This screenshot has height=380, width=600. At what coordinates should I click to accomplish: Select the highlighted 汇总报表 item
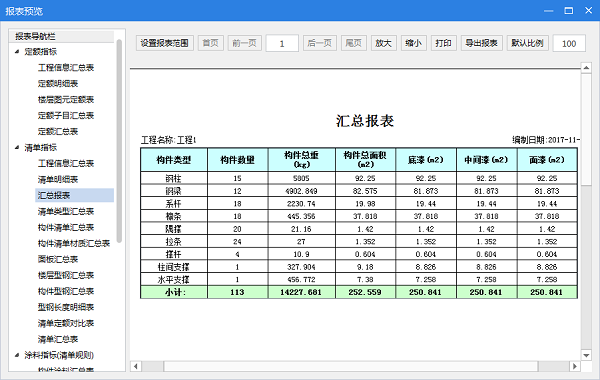tap(75, 195)
